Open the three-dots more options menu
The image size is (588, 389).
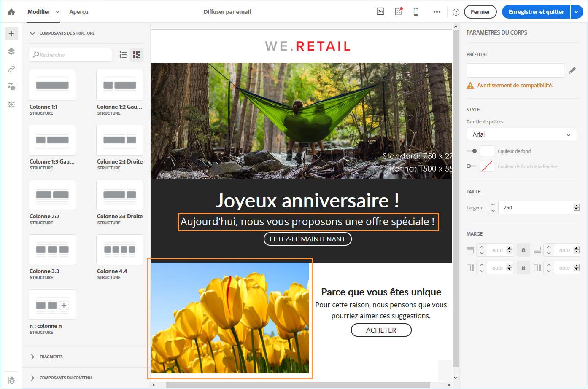coord(437,12)
